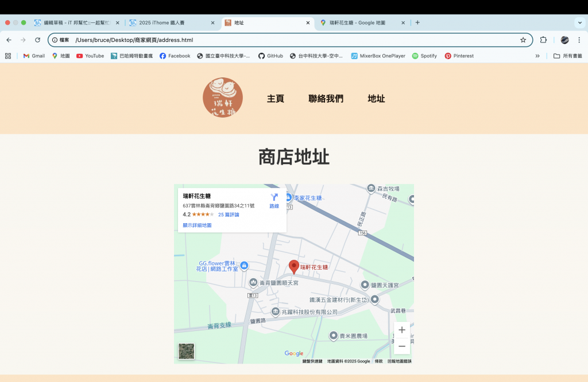The width and height of the screenshot is (588, 382).
Task: Reload the address.html page
Action: pos(37,40)
